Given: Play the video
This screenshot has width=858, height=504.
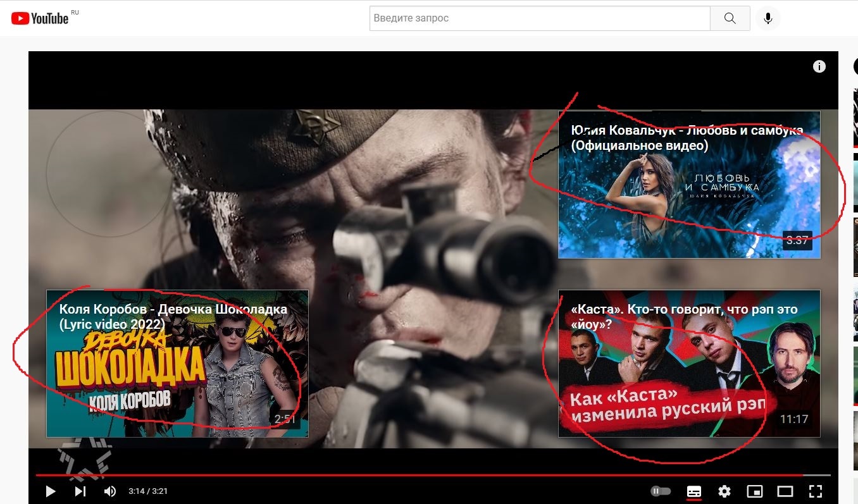Looking at the screenshot, I should (x=51, y=491).
